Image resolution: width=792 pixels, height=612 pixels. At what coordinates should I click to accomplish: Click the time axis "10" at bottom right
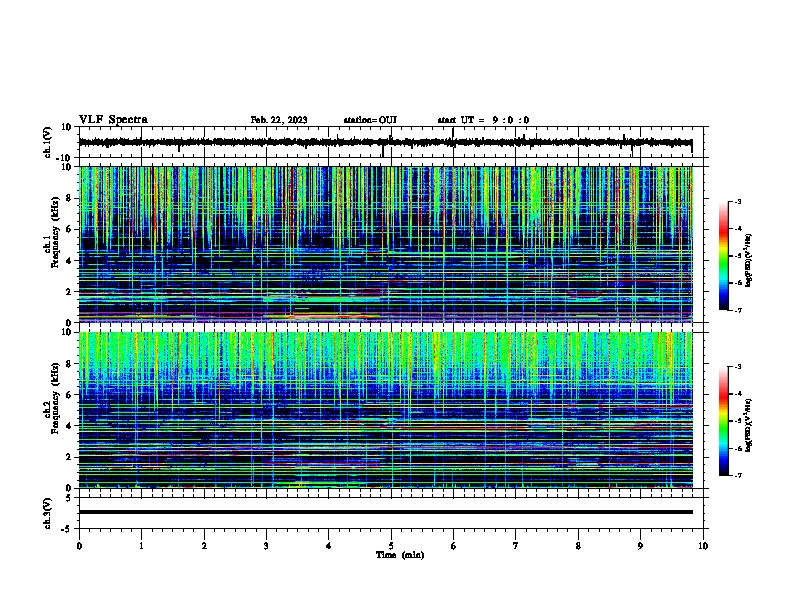click(703, 546)
